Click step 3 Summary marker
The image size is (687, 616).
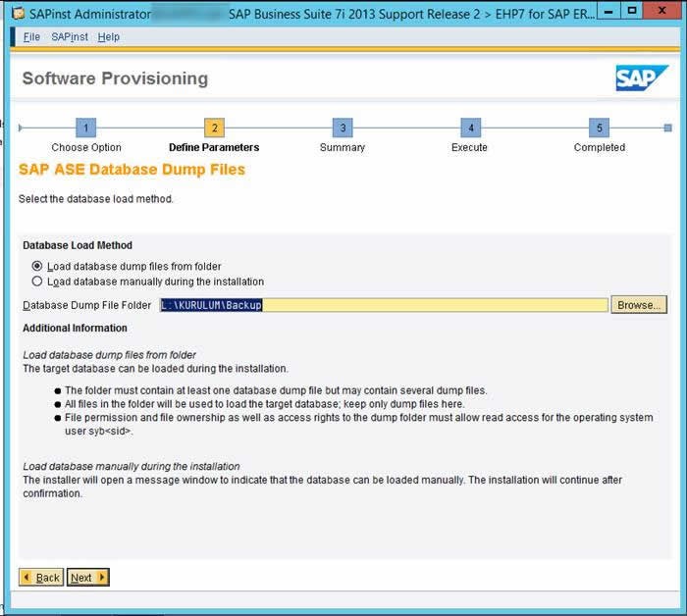[x=343, y=128]
